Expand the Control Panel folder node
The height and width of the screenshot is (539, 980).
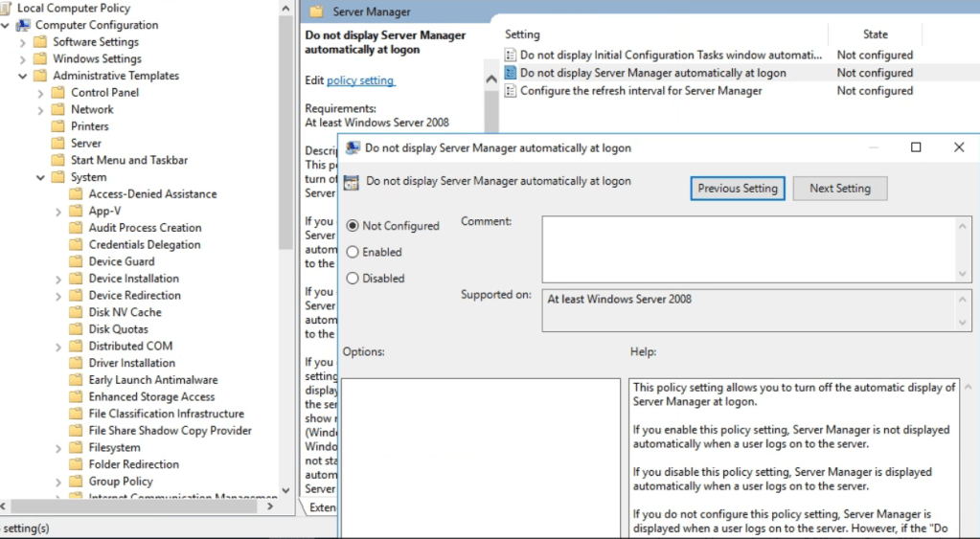(40, 93)
